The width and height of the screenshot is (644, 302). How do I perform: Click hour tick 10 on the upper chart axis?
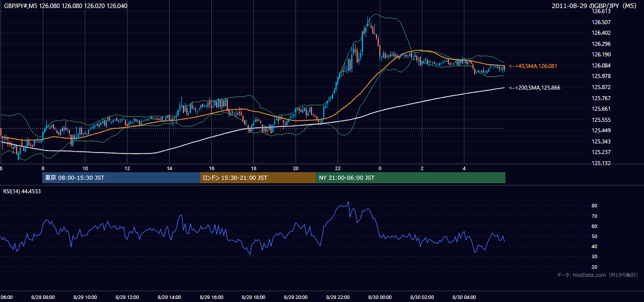pyautogui.click(x=85, y=169)
